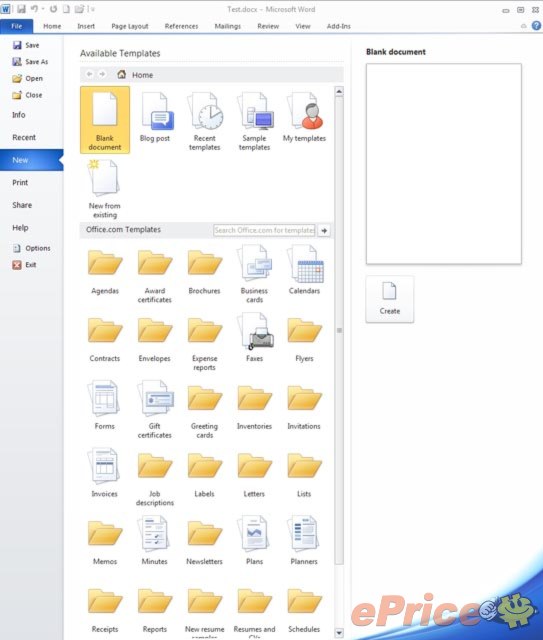Viewport: 543px width, 640px height.
Task: Open the Envelopes template folder
Action: (155, 338)
